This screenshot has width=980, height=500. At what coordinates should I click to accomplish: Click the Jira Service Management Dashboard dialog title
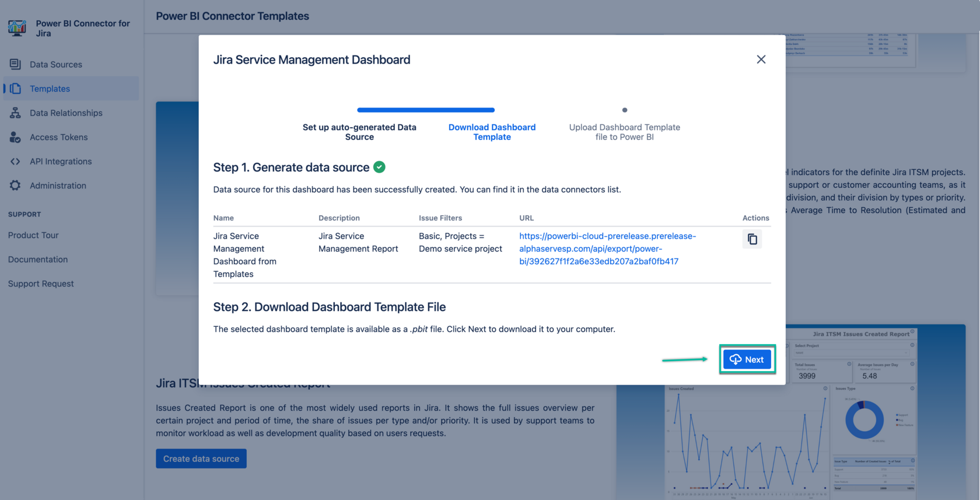point(311,60)
